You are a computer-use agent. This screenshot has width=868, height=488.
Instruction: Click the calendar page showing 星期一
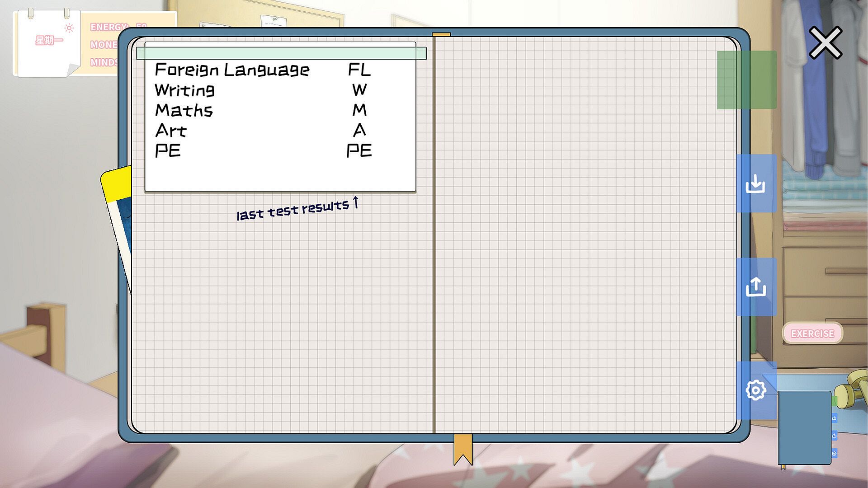pyautogui.click(x=49, y=45)
